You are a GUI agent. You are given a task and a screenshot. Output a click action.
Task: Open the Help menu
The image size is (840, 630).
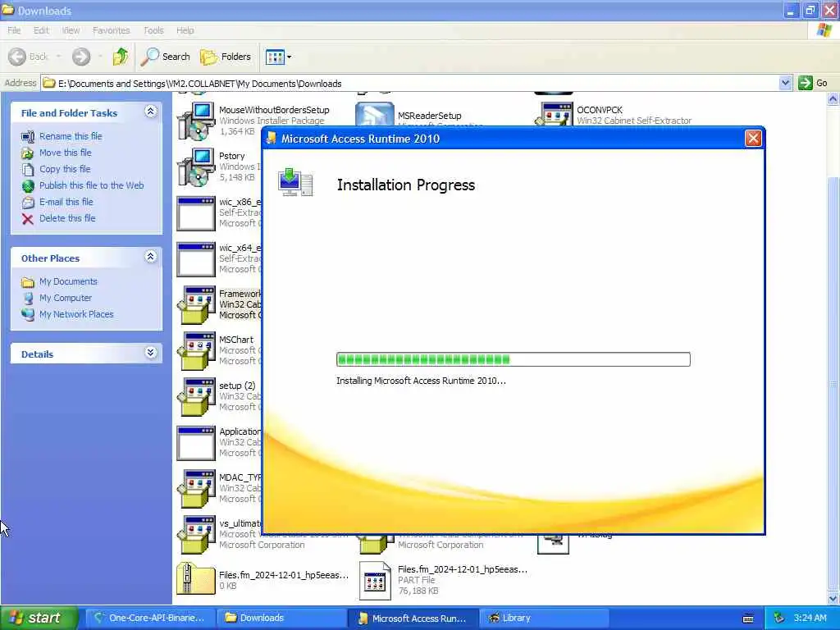(x=185, y=30)
